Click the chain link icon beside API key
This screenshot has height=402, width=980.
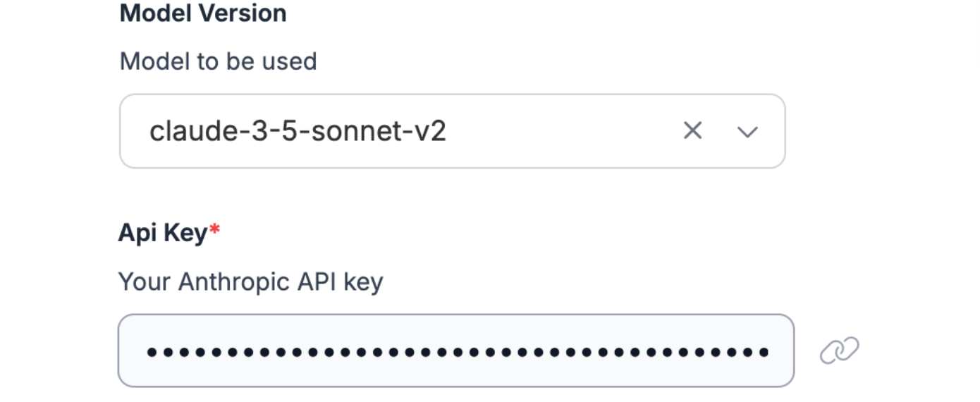[839, 351]
